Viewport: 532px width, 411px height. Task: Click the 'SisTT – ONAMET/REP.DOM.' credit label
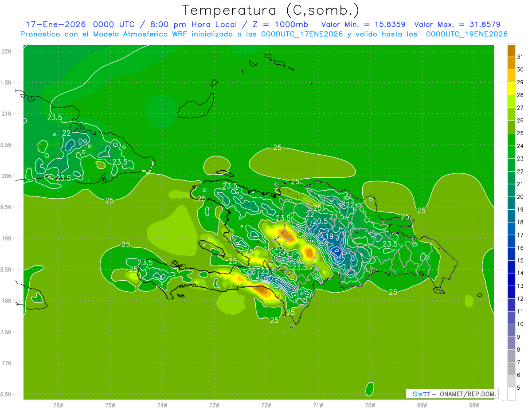coord(452,394)
